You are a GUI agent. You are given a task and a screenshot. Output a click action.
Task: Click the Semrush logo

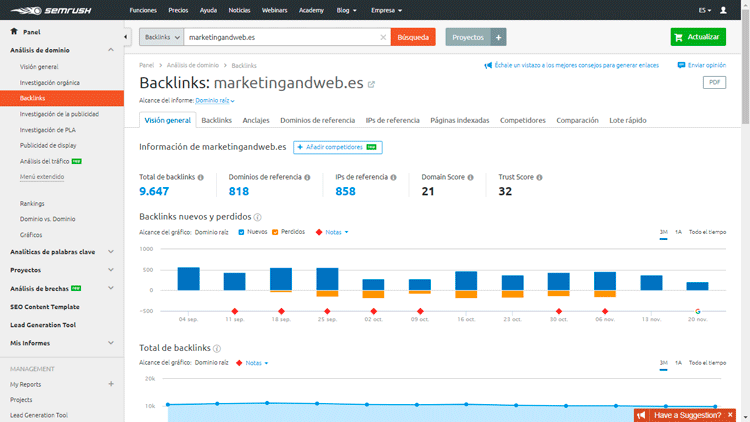(x=51, y=10)
